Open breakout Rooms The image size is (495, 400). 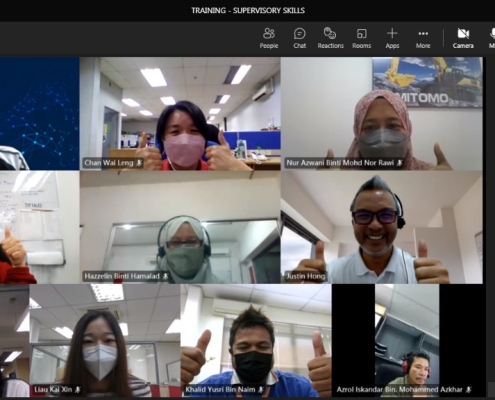(x=361, y=38)
